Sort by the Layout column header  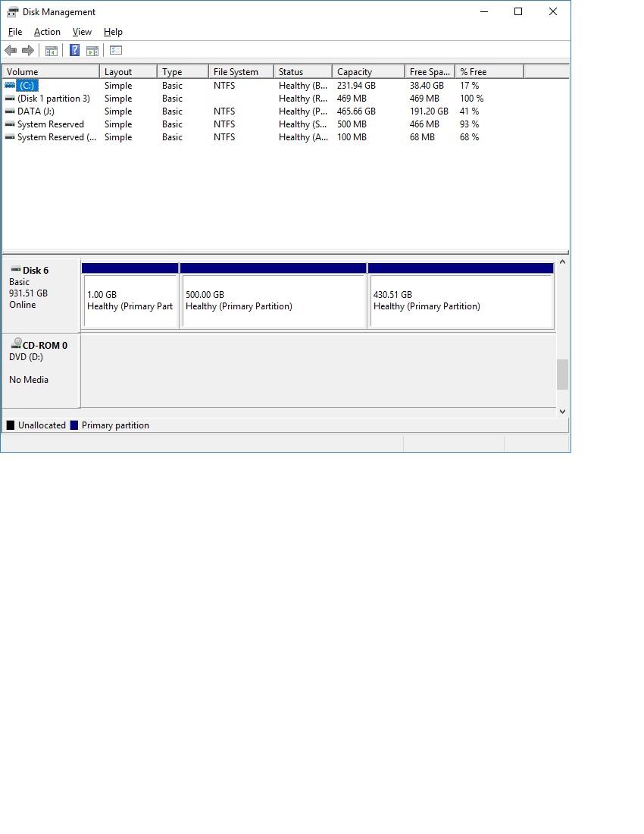(128, 72)
